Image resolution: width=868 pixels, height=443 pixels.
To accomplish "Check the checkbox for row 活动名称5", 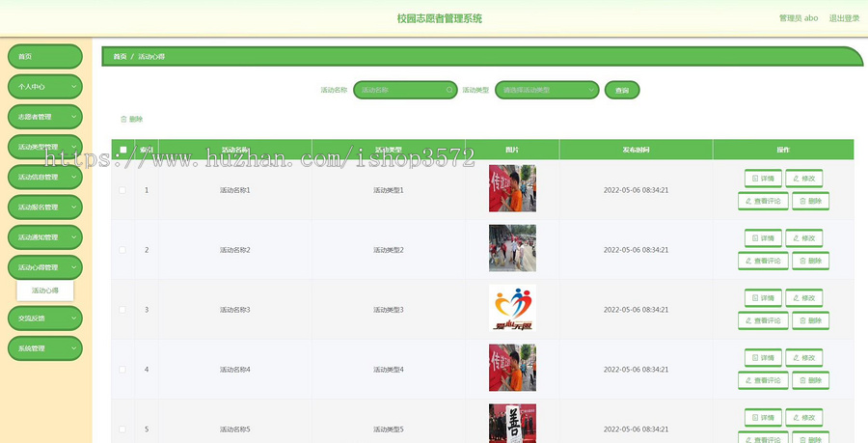I will tap(122, 429).
